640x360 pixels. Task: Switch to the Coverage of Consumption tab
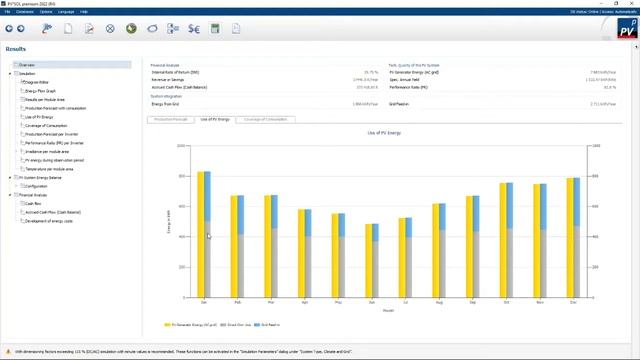[x=265, y=120]
